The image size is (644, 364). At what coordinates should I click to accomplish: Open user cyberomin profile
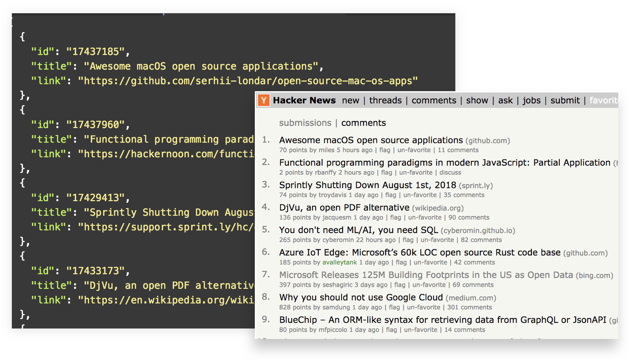point(338,240)
